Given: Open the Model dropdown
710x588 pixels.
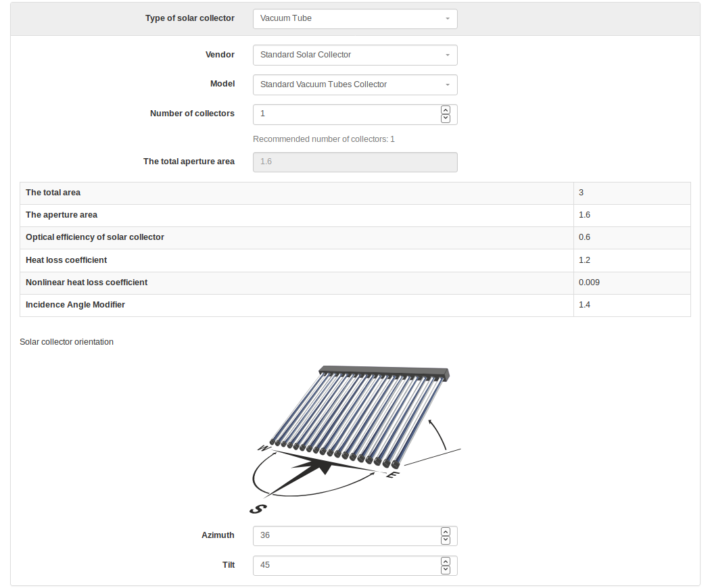Looking at the screenshot, I should pyautogui.click(x=355, y=84).
